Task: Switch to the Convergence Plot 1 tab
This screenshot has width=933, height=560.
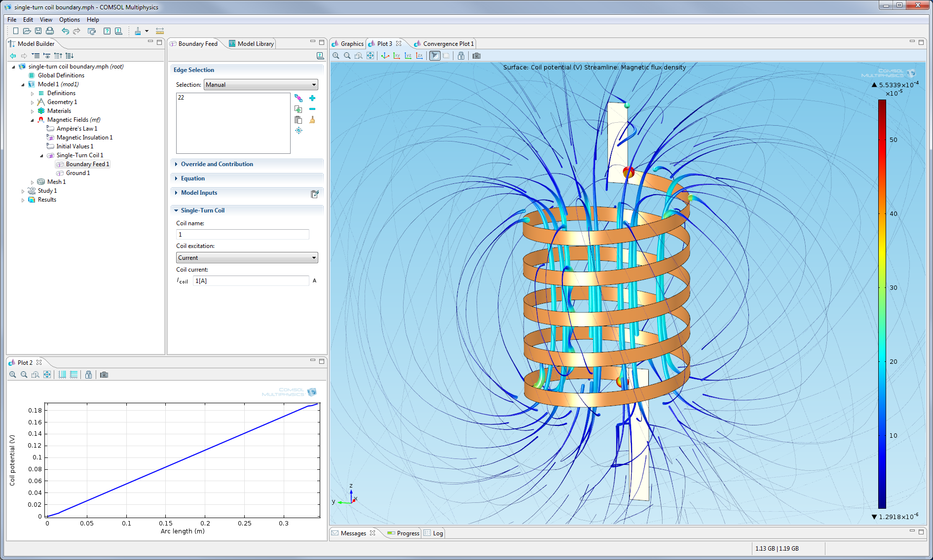Action: (448, 44)
